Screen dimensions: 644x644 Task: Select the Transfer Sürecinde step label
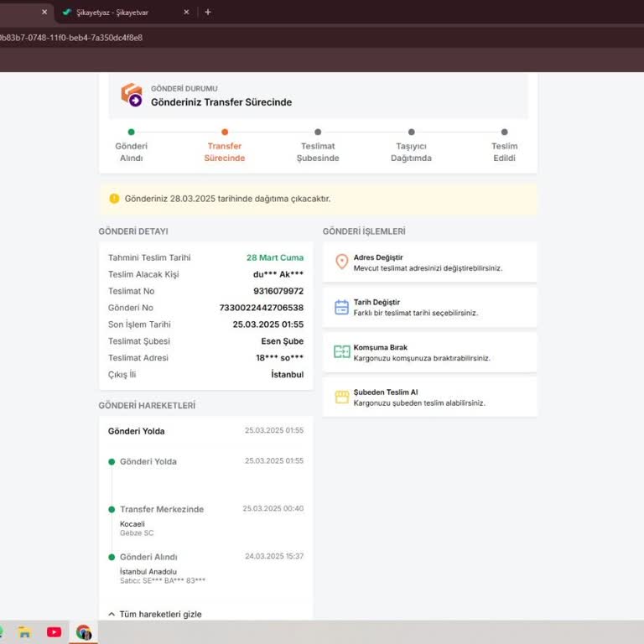[225, 152]
